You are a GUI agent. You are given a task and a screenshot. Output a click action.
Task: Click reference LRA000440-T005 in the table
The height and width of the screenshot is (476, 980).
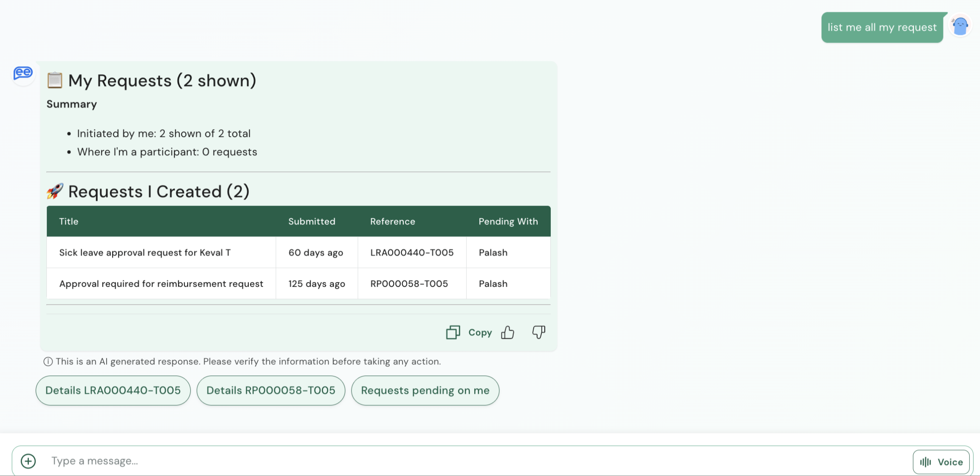(411, 252)
